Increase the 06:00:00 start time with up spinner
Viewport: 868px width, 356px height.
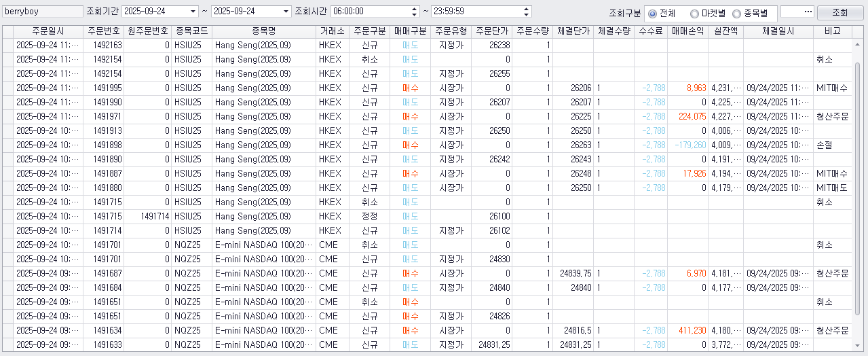pos(415,9)
